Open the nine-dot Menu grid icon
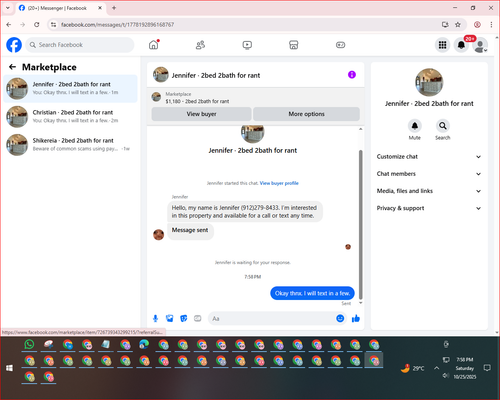This screenshot has height=400, width=500. pos(442,45)
